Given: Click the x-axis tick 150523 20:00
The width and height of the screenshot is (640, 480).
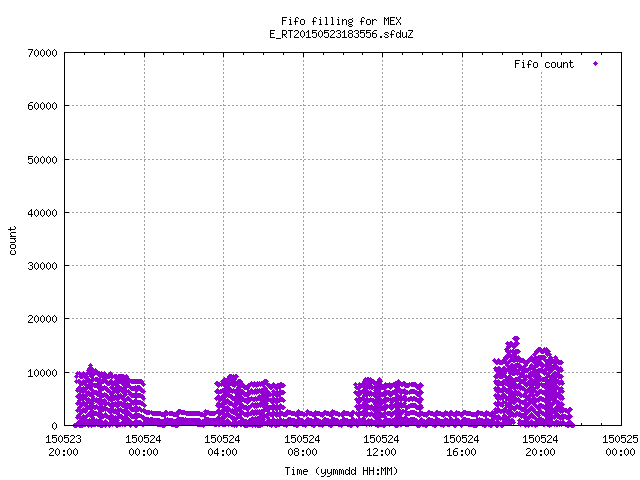Looking at the screenshot, I should [63, 446].
